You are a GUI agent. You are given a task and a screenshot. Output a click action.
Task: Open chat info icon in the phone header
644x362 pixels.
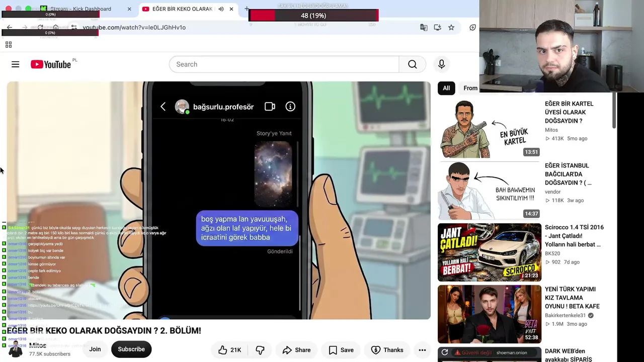click(x=290, y=107)
